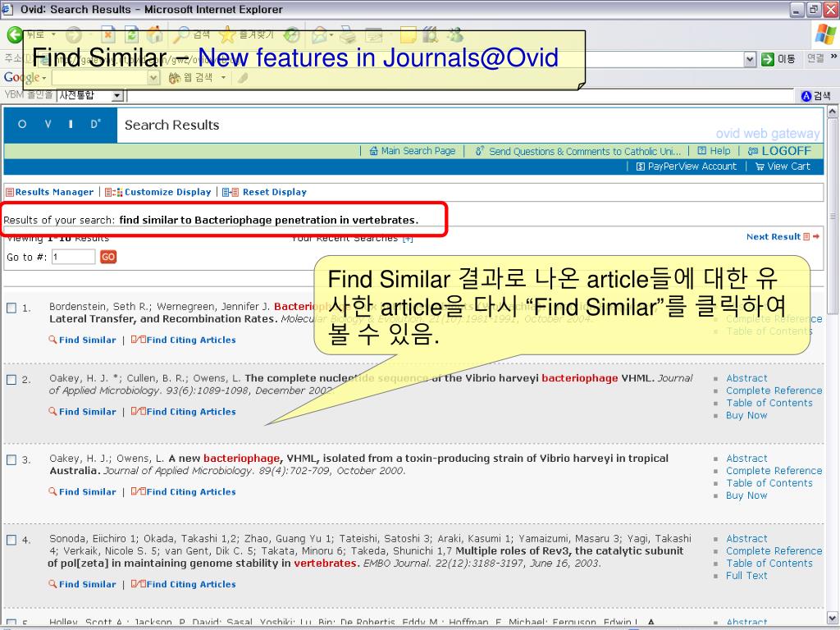This screenshot has width=840, height=630.
Task: Open PayPerView Account
Action: click(687, 167)
